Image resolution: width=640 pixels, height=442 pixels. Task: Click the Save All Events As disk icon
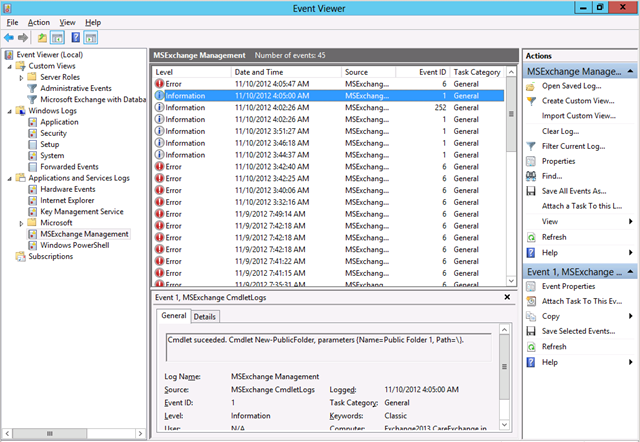coord(531,191)
